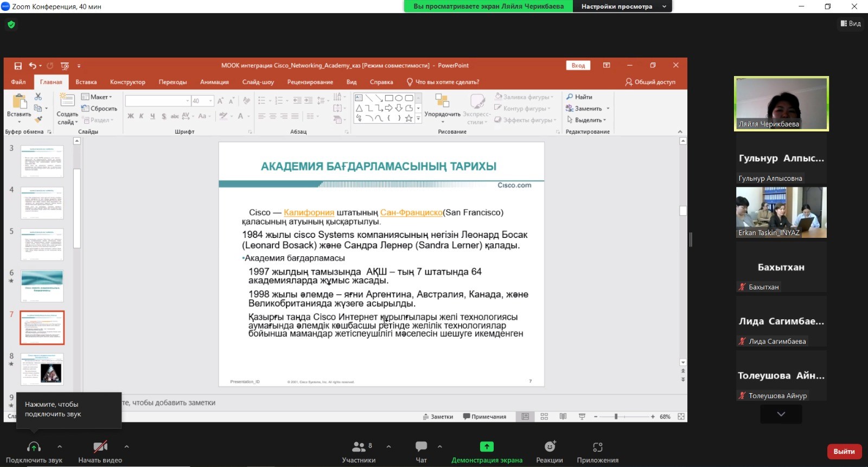Toggle underline Ч formatting

(152, 116)
